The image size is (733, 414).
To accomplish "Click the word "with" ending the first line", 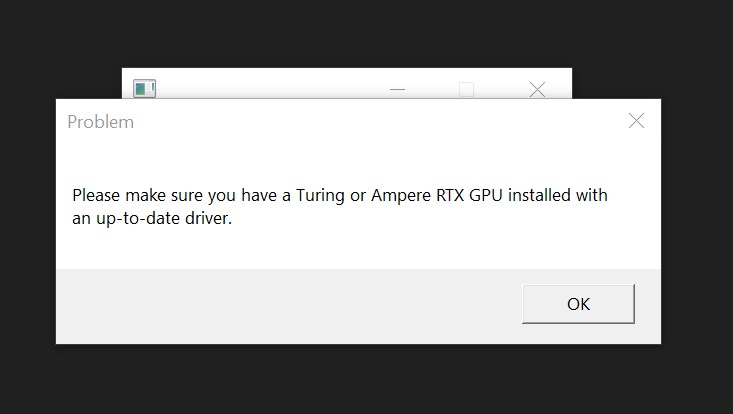I will point(592,195).
